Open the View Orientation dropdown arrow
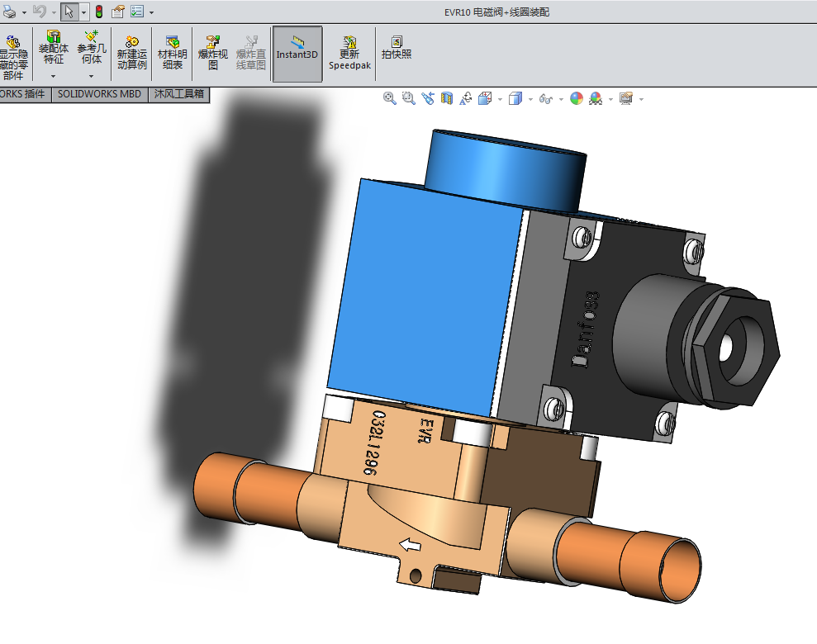817x644 pixels. (x=501, y=99)
